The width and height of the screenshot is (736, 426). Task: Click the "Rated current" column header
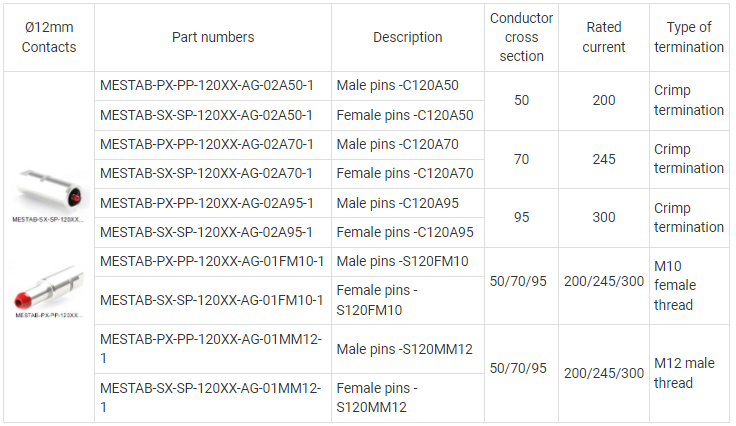pyautogui.click(x=604, y=37)
